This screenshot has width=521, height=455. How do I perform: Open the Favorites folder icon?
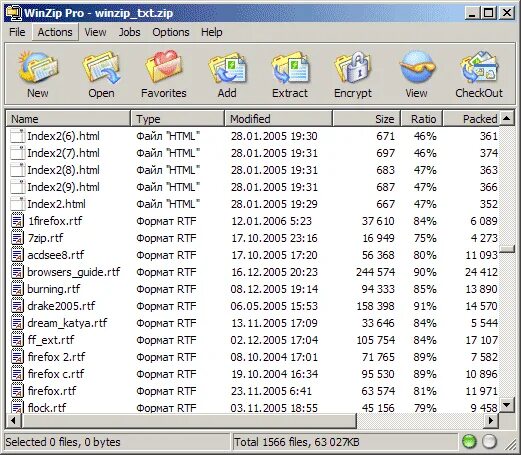click(163, 66)
